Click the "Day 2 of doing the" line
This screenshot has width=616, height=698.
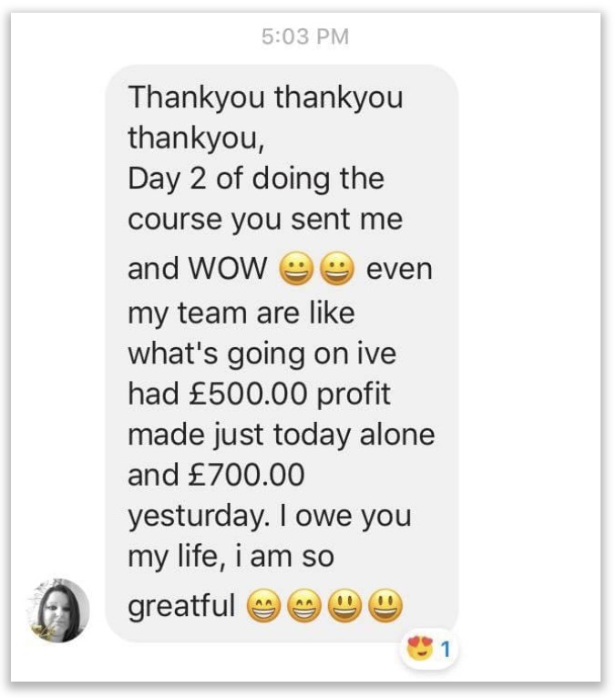(x=256, y=178)
